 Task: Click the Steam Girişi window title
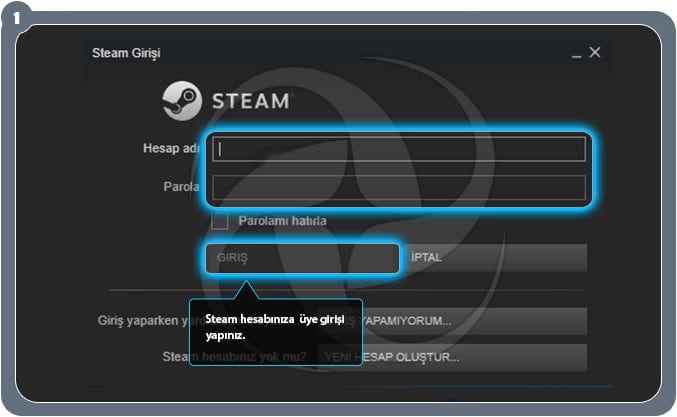pos(126,53)
